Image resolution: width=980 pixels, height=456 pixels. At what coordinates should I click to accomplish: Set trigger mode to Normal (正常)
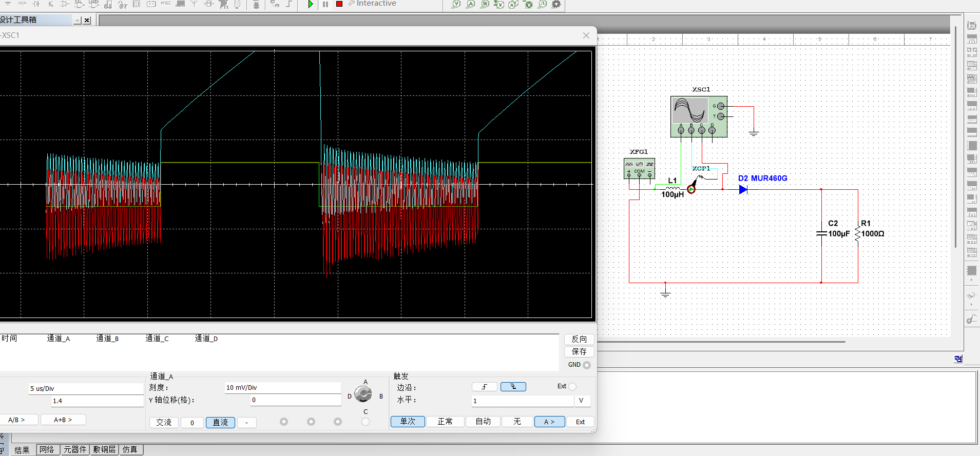(445, 421)
